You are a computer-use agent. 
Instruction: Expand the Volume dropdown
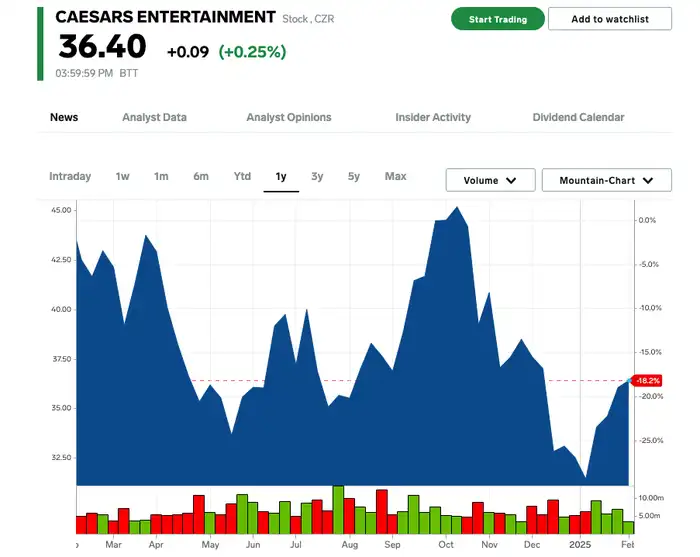[x=490, y=180]
